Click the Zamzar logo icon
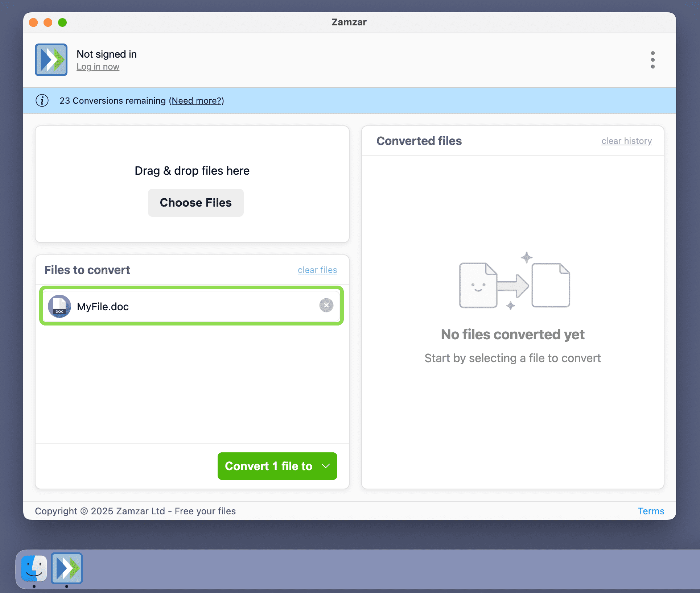700x593 pixels. point(51,59)
